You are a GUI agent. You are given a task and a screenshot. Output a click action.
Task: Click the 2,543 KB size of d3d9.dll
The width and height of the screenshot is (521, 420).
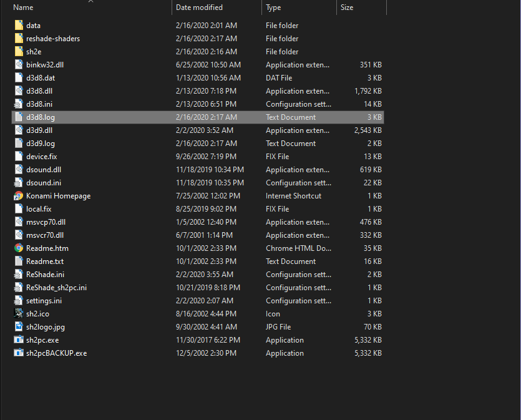click(x=368, y=130)
